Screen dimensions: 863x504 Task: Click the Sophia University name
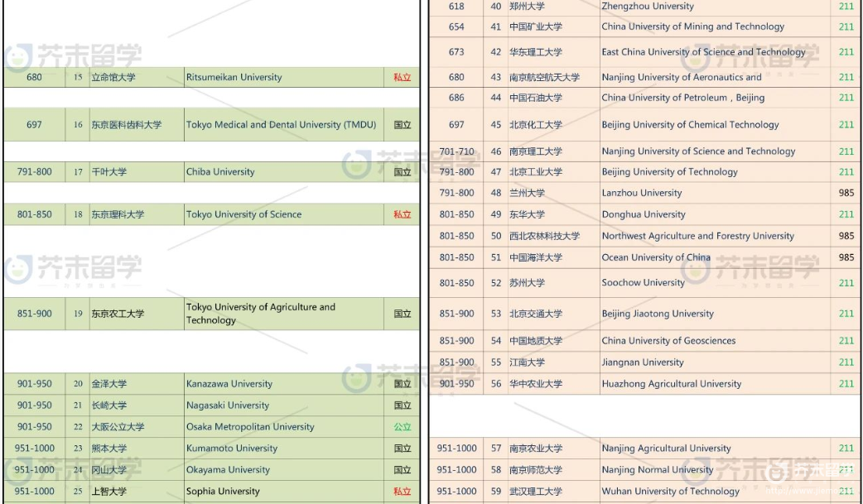pyautogui.click(x=222, y=491)
